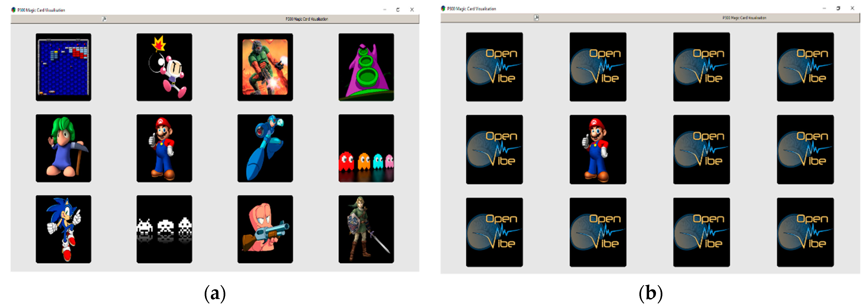
Task: Click revealed Mario card in right window
Action: [598, 149]
